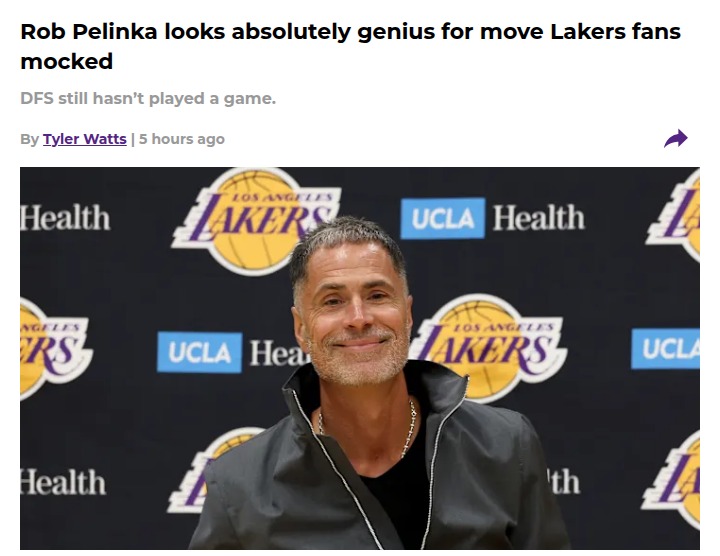
Task: Click the purple share arrow icon
Action: (676, 139)
